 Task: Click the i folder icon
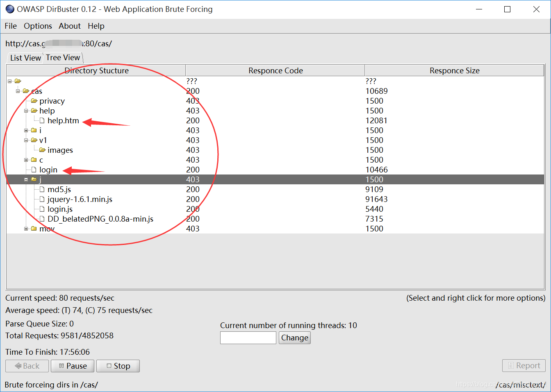click(x=34, y=130)
